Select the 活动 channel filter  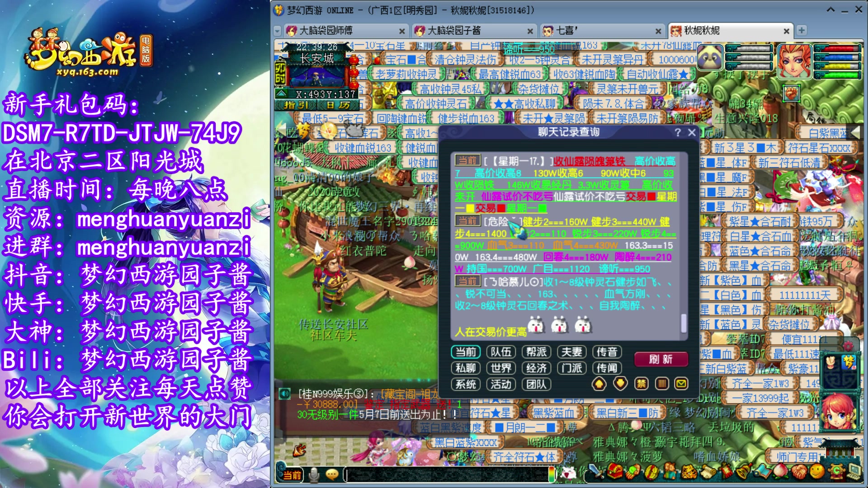(501, 385)
